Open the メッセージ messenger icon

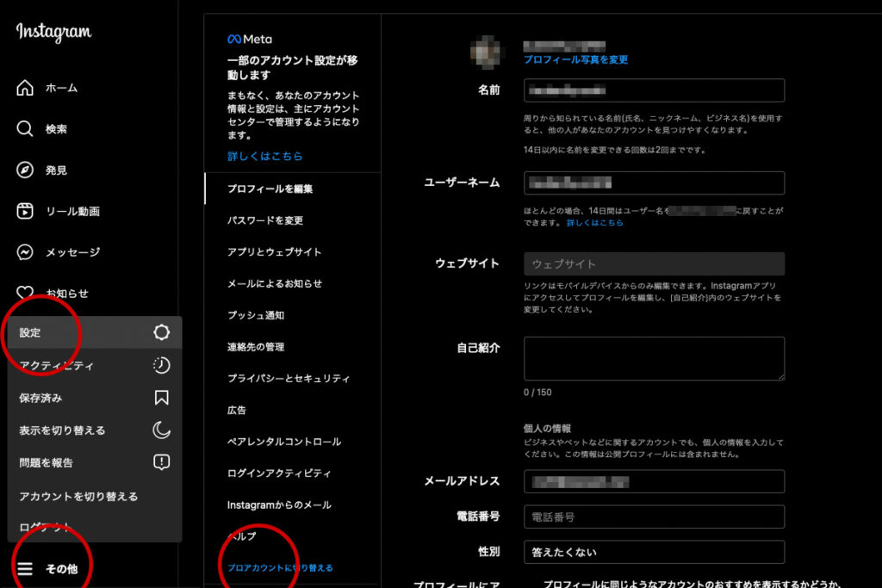(25, 252)
